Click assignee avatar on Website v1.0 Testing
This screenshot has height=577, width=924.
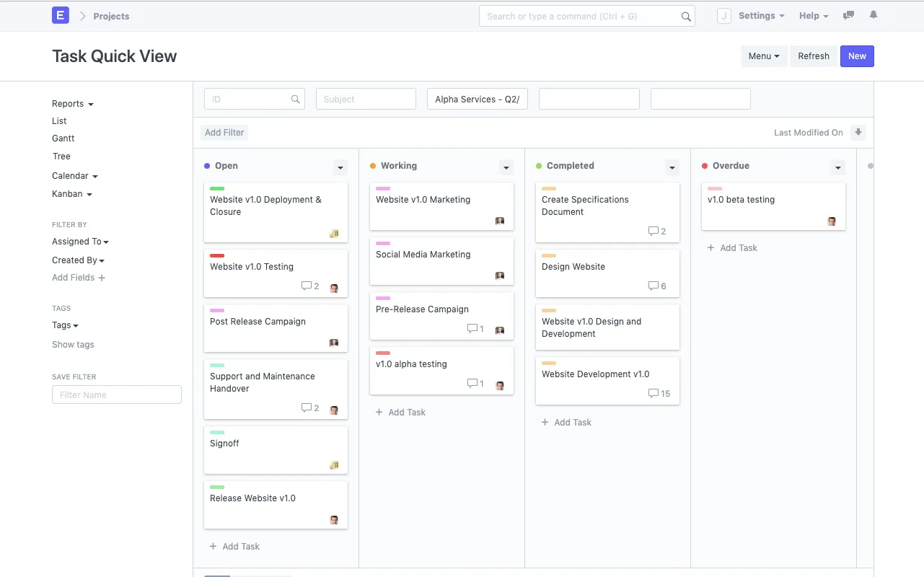pos(334,288)
